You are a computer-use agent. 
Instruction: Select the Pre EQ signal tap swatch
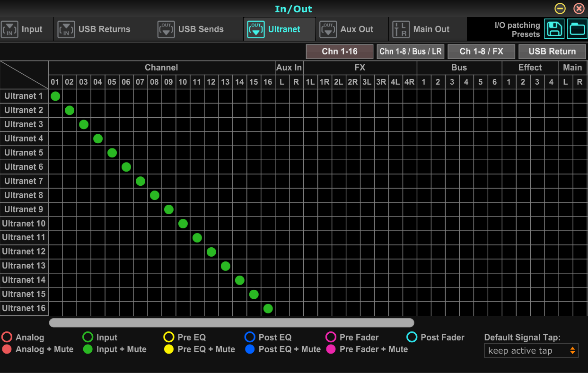(x=169, y=337)
